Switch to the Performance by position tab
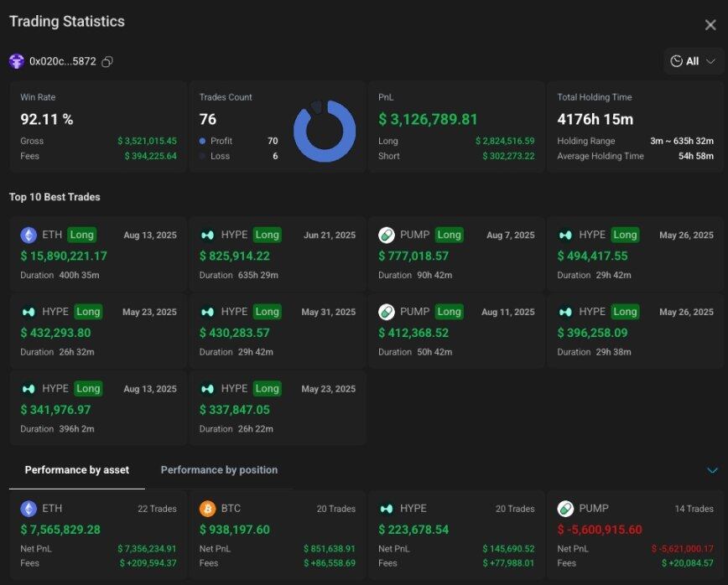The height and width of the screenshot is (585, 728). (219, 470)
